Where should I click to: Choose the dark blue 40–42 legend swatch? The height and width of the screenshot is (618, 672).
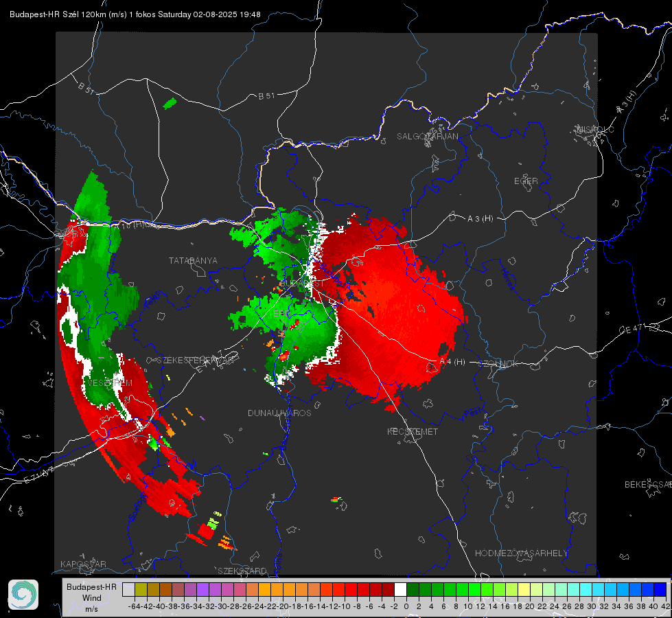[x=660, y=589]
